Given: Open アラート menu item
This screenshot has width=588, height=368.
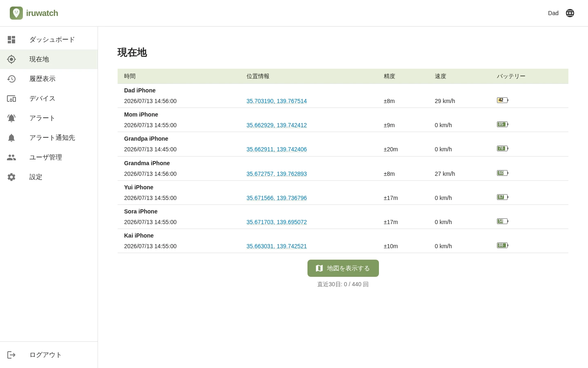Looking at the screenshot, I should 49,118.
